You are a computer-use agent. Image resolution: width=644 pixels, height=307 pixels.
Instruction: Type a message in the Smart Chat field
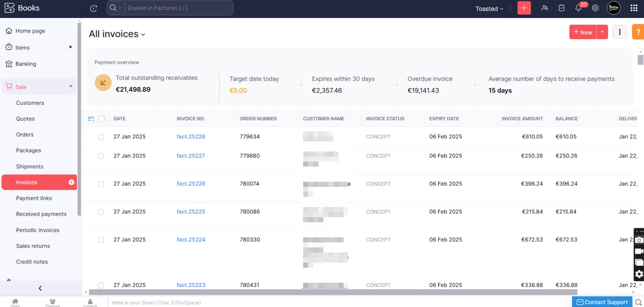[202, 302]
